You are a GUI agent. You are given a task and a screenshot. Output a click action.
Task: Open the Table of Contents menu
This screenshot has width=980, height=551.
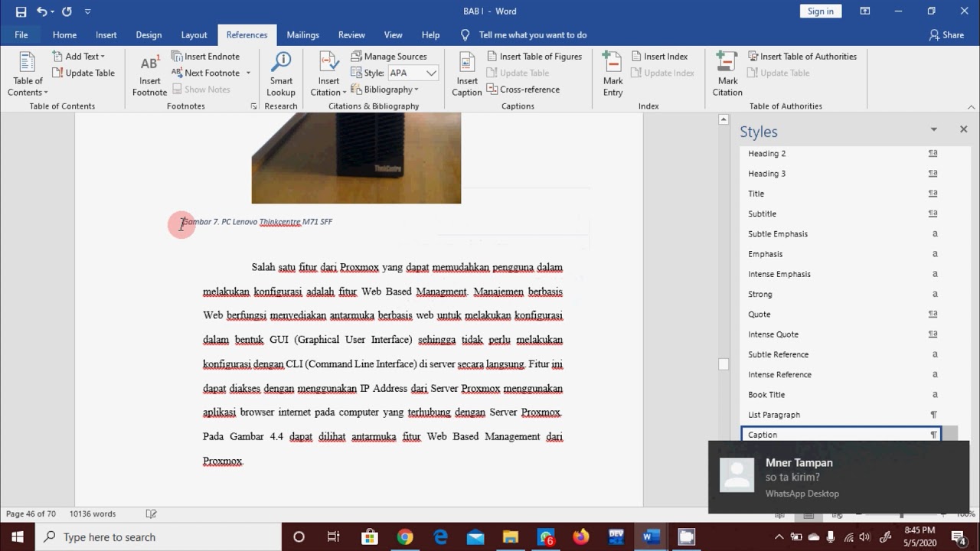(28, 74)
